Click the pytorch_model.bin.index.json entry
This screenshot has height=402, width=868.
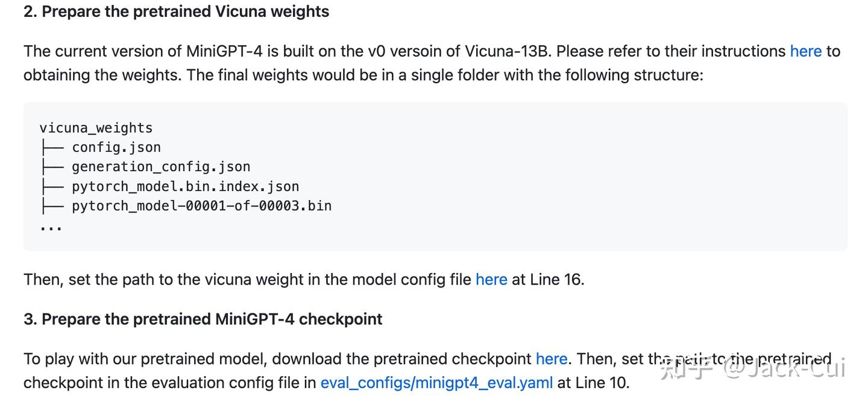(185, 186)
